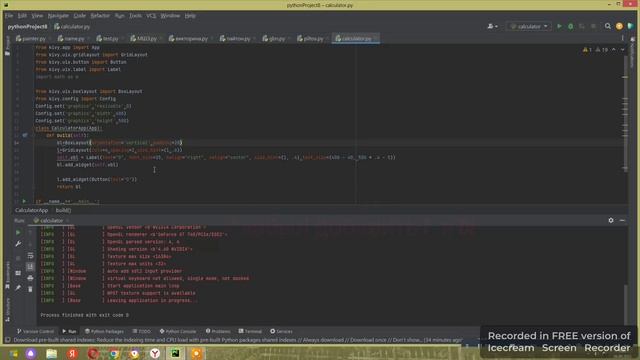Close the calculator.py editor tab
The height and width of the screenshot is (360, 640).
(x=376, y=38)
